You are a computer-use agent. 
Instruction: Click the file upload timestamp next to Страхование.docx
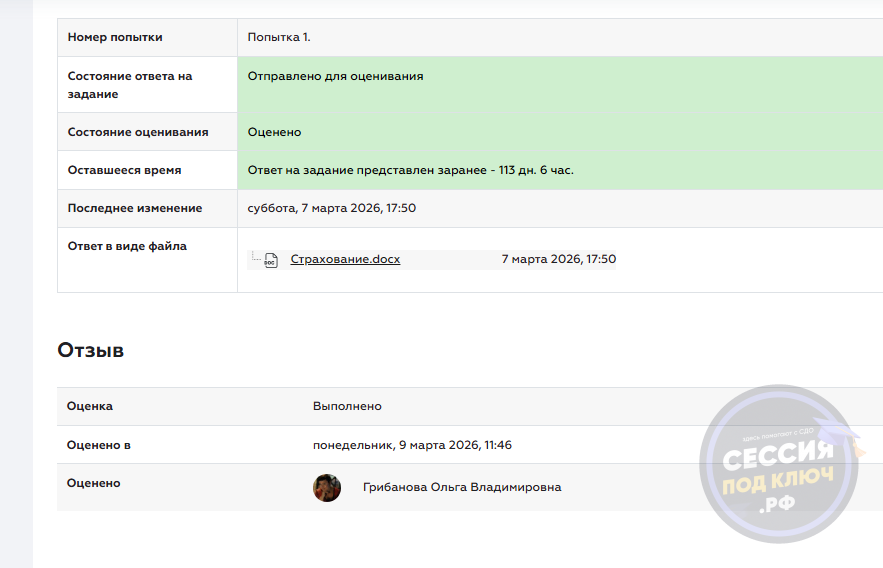[558, 259]
